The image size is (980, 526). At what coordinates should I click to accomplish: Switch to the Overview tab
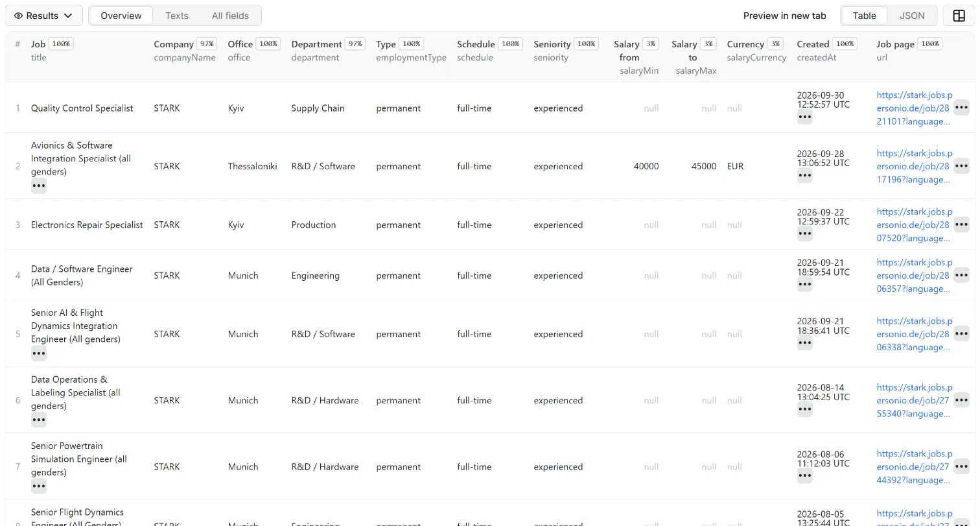tap(121, 16)
